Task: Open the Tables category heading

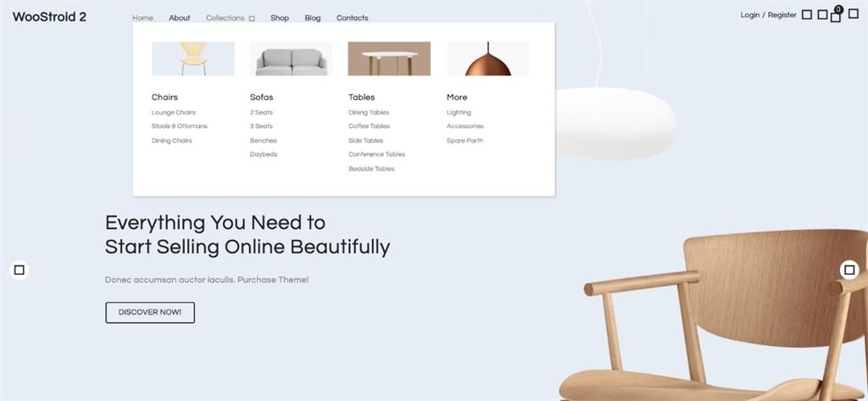Action: (x=361, y=97)
